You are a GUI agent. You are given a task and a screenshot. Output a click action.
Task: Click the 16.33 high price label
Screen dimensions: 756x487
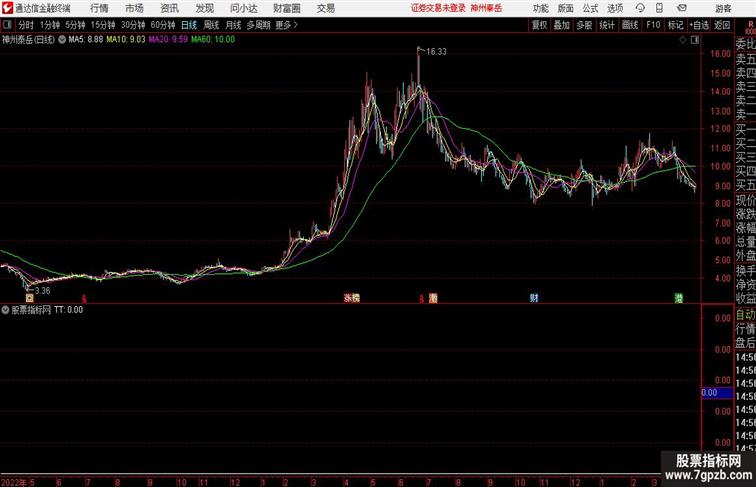click(x=436, y=52)
